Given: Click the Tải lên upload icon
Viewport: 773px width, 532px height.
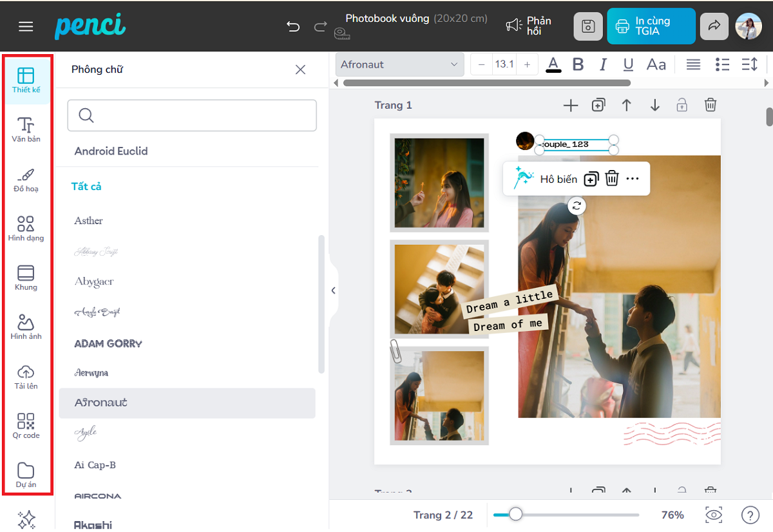Looking at the screenshot, I should 26,377.
